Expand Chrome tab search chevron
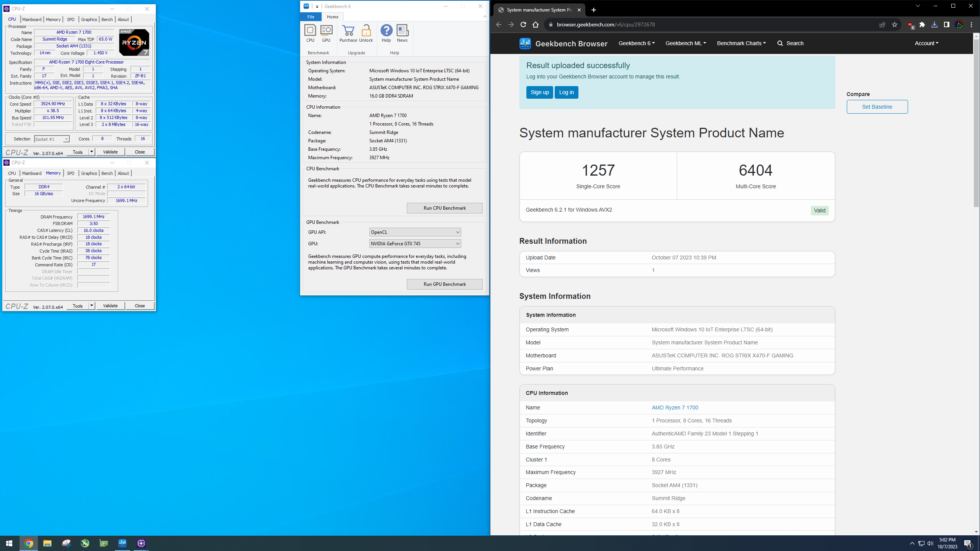The image size is (980, 551). (x=918, y=6)
